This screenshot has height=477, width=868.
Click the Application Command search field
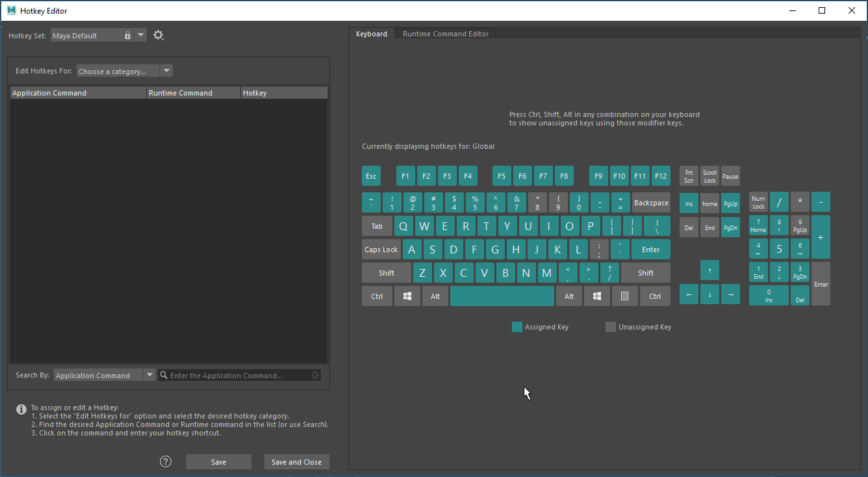click(x=237, y=375)
